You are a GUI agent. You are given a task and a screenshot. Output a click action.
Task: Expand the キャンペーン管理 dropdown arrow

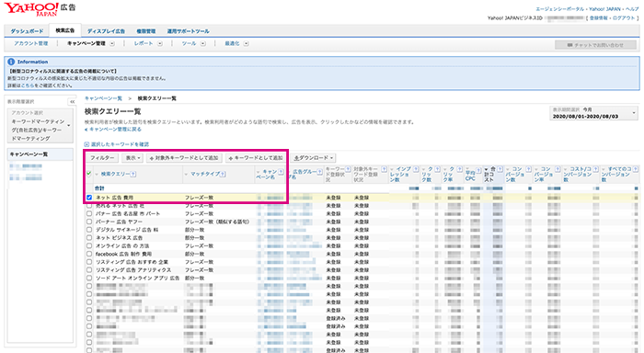click(112, 43)
